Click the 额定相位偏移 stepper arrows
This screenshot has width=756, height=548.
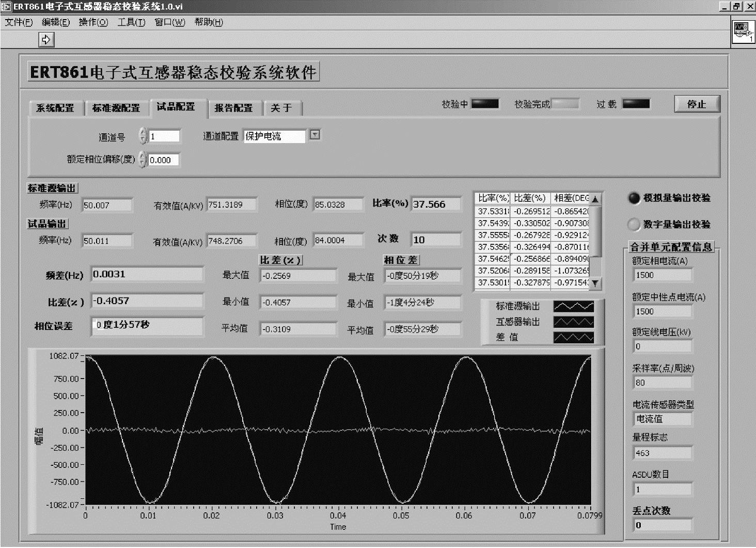pos(143,160)
